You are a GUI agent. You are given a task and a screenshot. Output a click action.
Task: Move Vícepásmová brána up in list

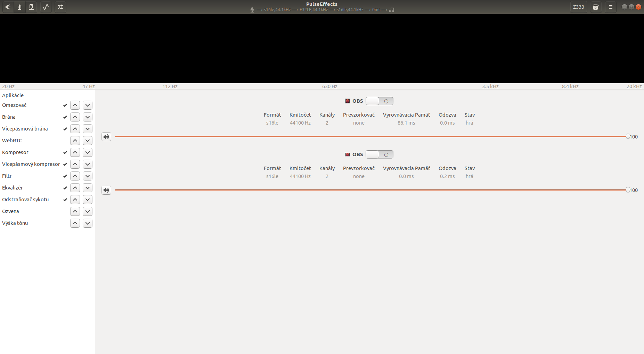click(75, 129)
